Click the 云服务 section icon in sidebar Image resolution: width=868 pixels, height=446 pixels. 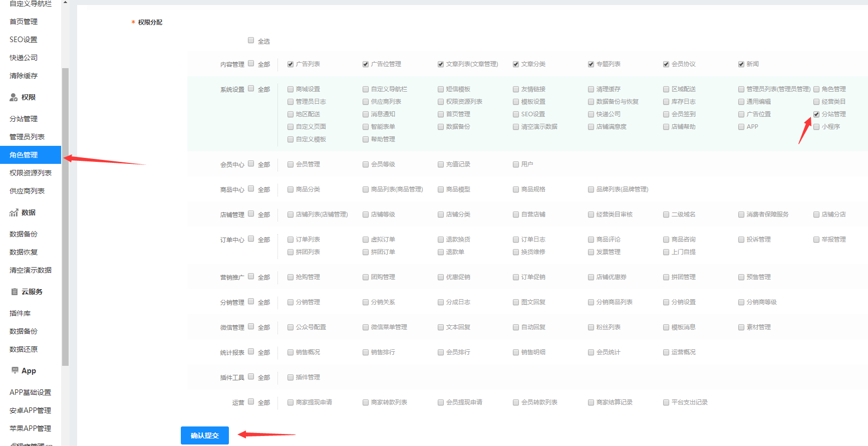pos(15,292)
